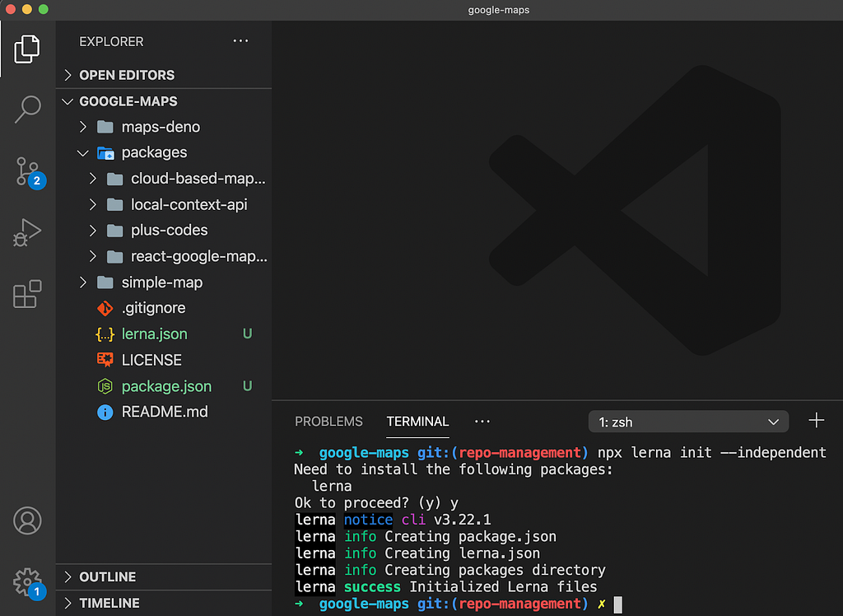Expand the plus-codes folder chevron
The image size is (843, 616).
[x=92, y=231]
